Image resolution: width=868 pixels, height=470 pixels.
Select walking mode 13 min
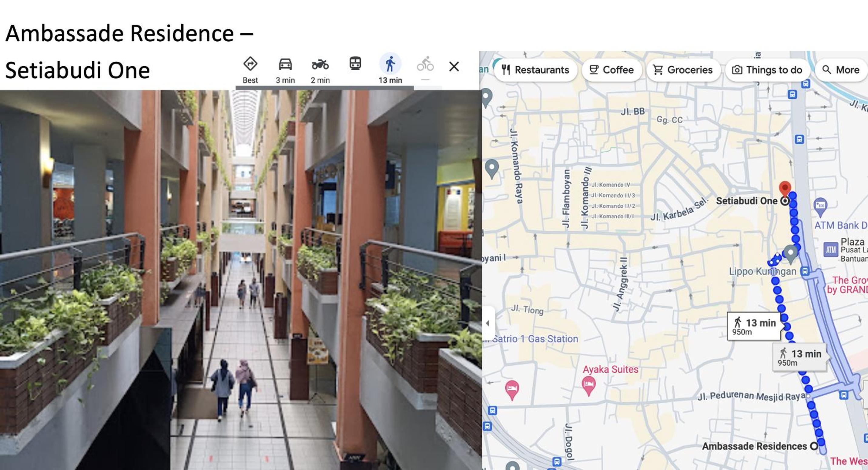coord(390,70)
